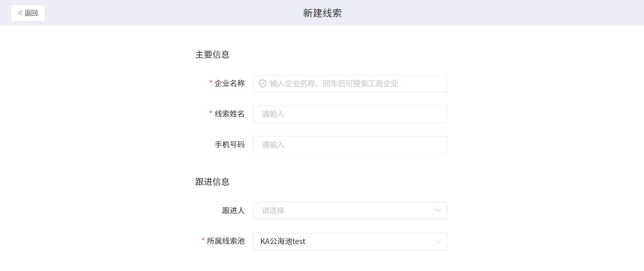The width and height of the screenshot is (644, 271).
Task: Focus the 手机号码 phone number input
Action: [350, 145]
